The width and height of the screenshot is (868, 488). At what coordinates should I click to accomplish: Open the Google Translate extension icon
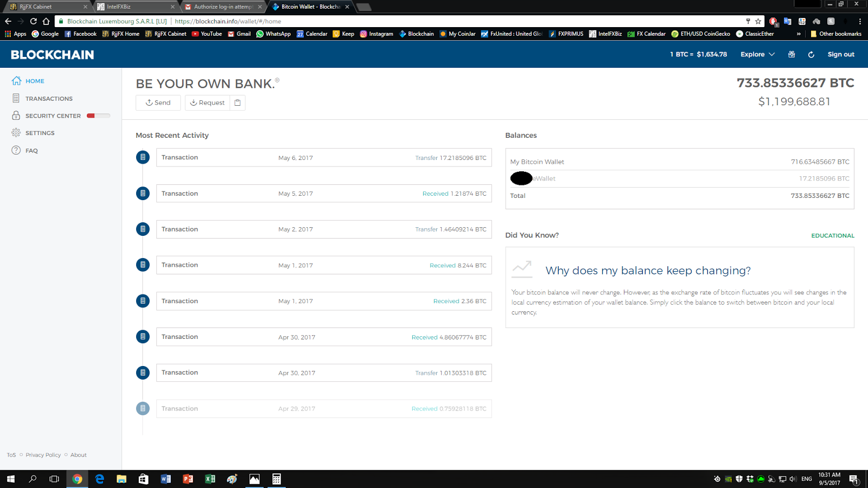787,21
